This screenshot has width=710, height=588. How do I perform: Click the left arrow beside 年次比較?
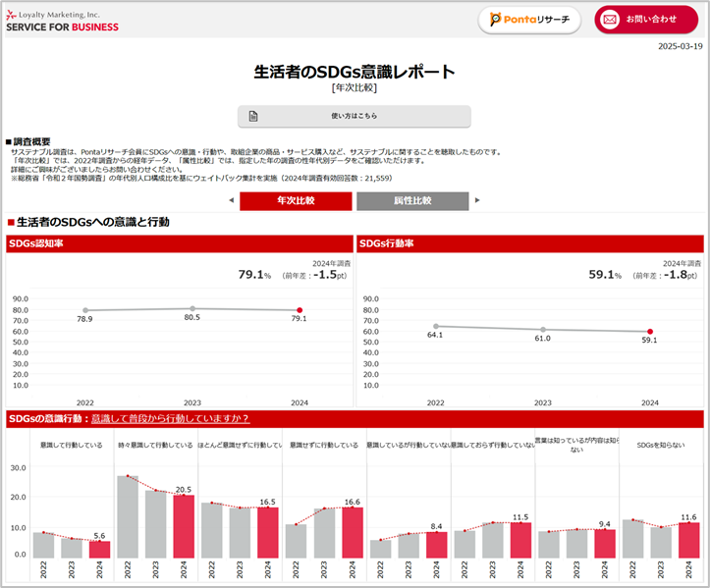[x=232, y=200]
